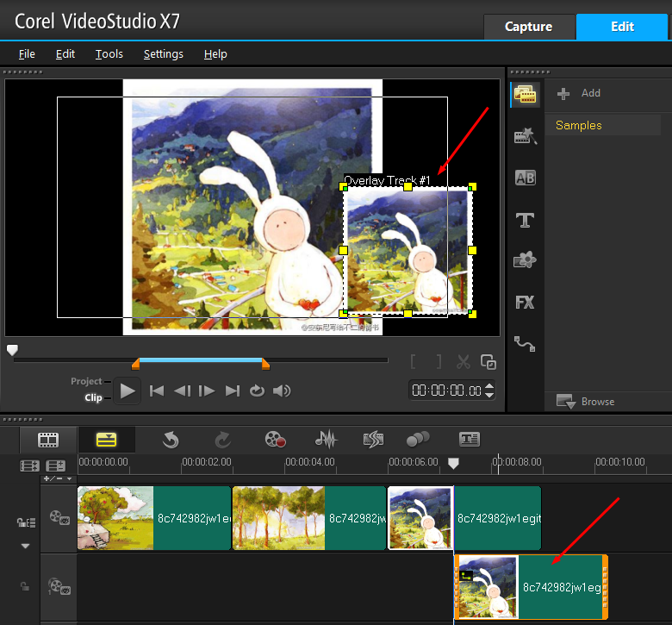
Task: Expand track list arrow below ripple lock
Action: tap(25, 546)
